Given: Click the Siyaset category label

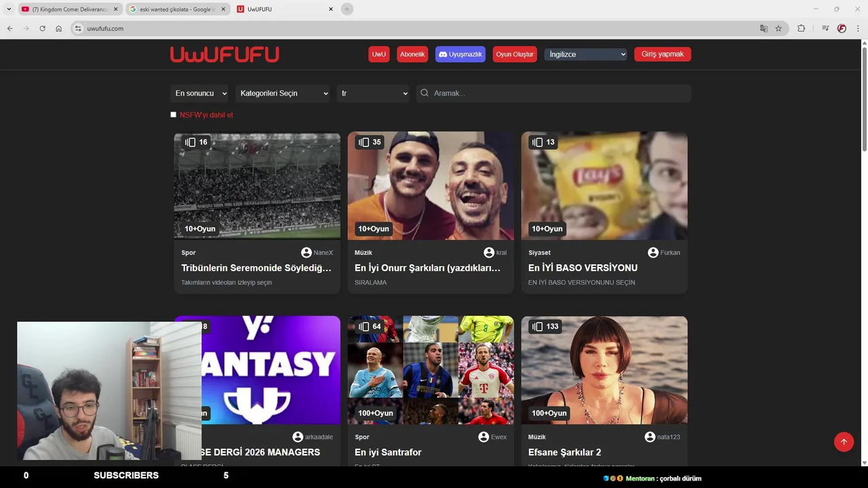Looking at the screenshot, I should (x=540, y=253).
